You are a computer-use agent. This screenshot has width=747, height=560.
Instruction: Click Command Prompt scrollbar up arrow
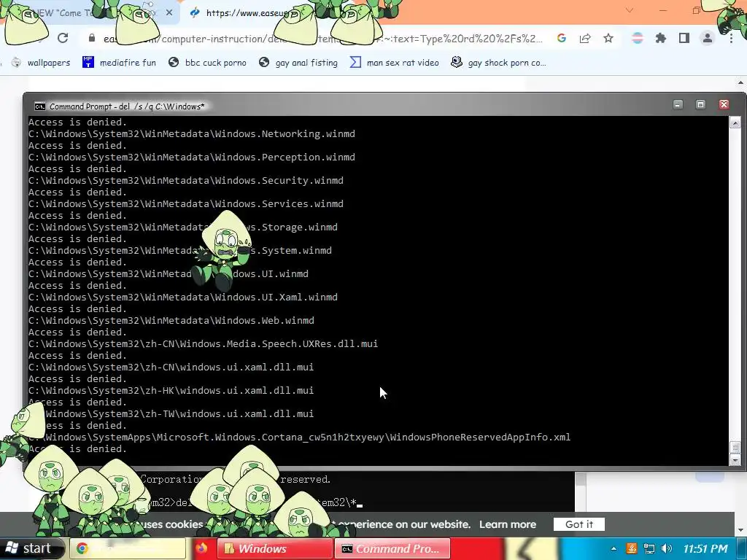click(x=735, y=122)
